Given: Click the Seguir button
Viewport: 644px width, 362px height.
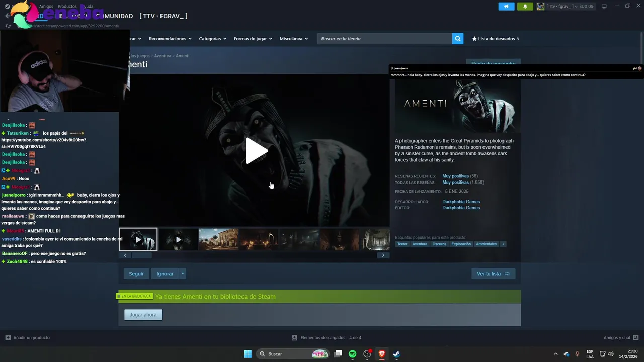Looking at the screenshot, I should click(136, 274).
